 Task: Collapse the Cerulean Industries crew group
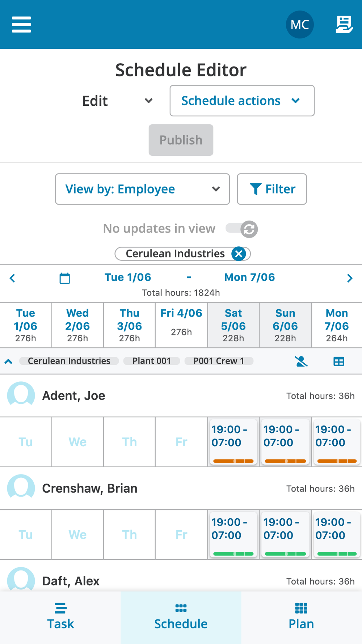click(x=8, y=361)
